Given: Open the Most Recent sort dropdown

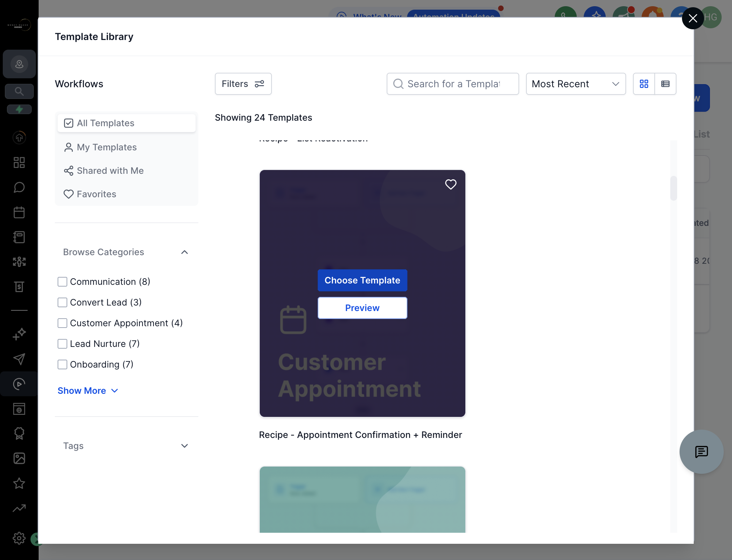Looking at the screenshot, I should 576,84.
